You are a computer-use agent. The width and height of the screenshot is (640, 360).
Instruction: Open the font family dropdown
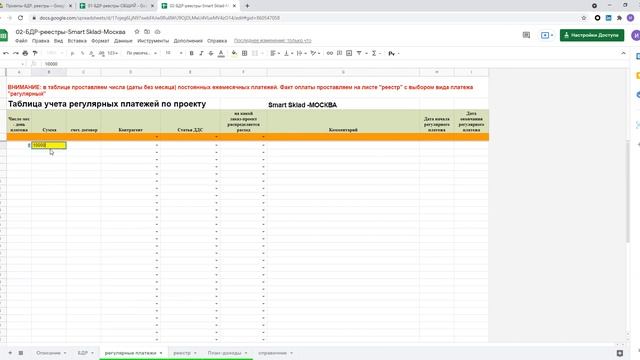point(141,53)
